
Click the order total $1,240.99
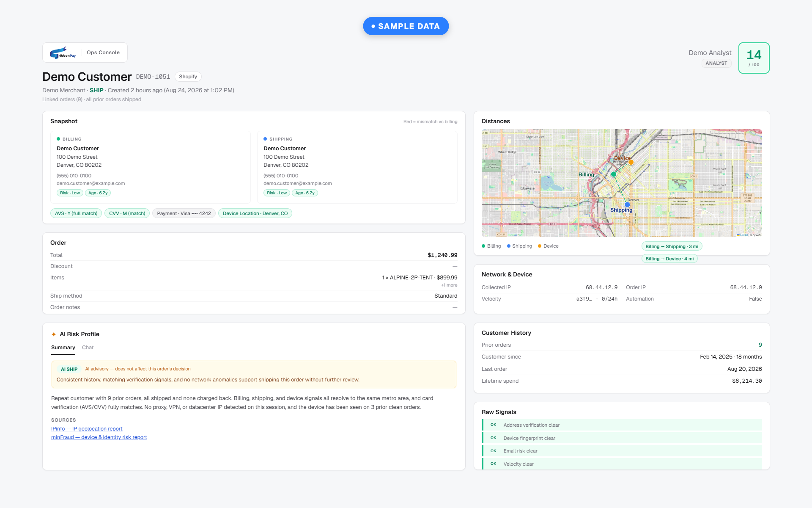[x=442, y=255]
